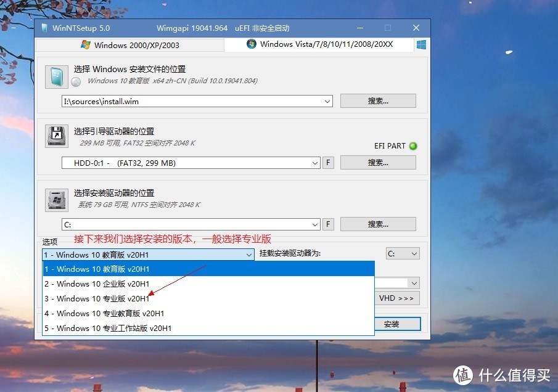Click 搜索 beside the install.wim path
Image resolution: width=558 pixels, height=392 pixels.
pos(377,100)
